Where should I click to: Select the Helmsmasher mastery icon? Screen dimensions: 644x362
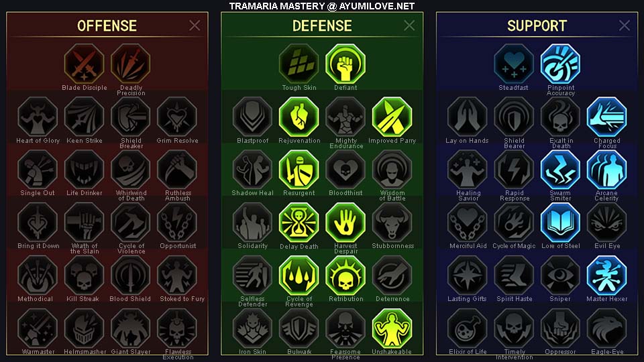pos(85,328)
